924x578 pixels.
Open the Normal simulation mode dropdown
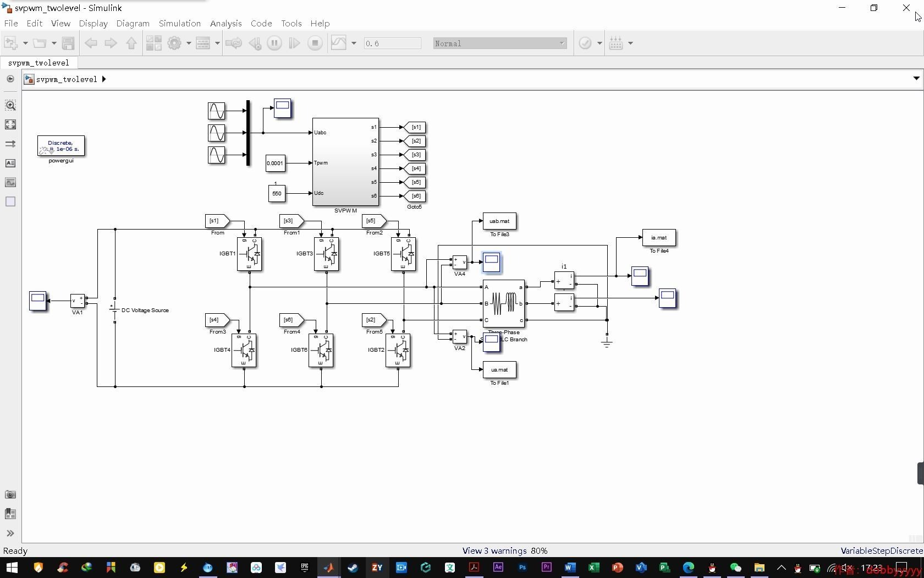pos(499,43)
